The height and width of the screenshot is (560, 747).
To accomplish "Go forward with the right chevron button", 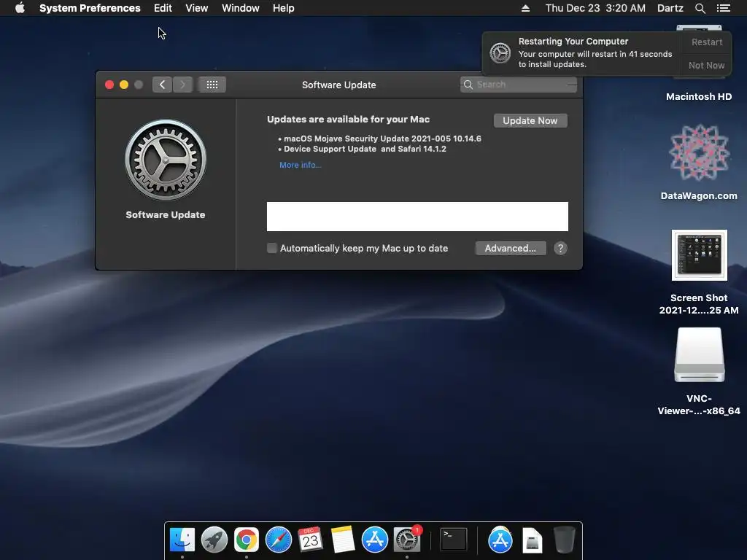I will (x=182, y=85).
